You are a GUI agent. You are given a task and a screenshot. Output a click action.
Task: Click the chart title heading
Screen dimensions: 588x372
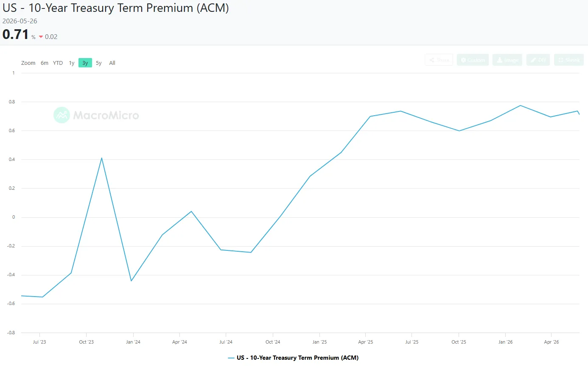[116, 8]
